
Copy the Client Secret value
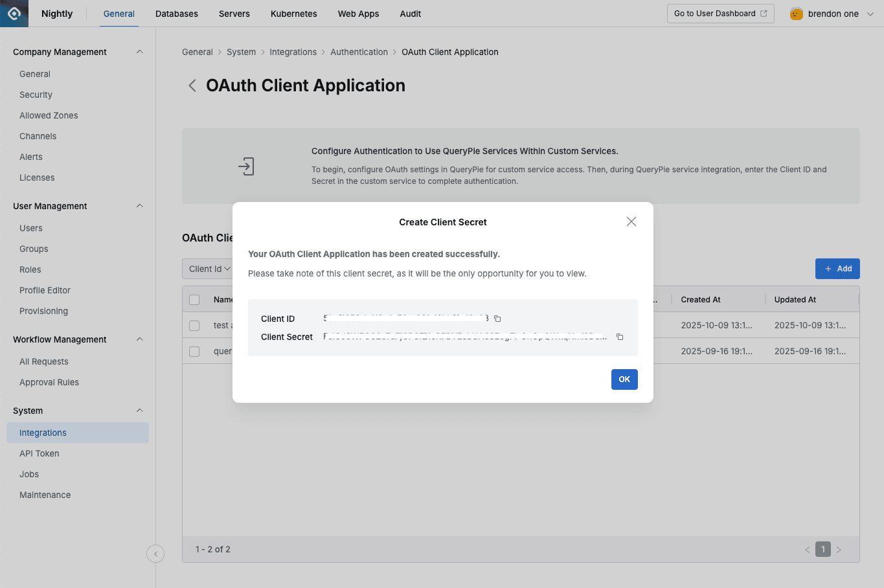click(x=619, y=337)
